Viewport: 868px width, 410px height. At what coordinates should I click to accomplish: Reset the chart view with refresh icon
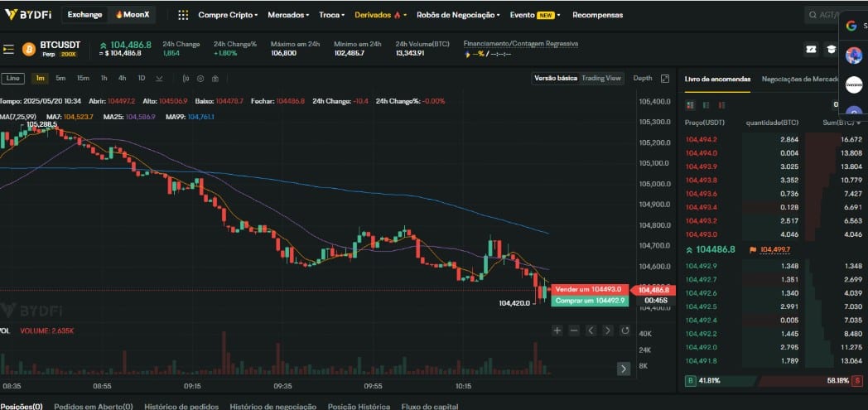[x=625, y=330]
